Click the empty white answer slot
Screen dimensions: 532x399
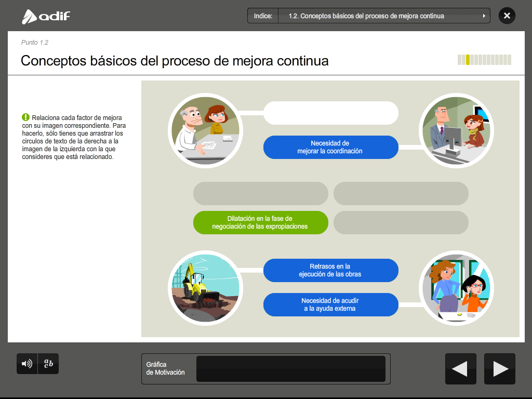tap(330, 113)
